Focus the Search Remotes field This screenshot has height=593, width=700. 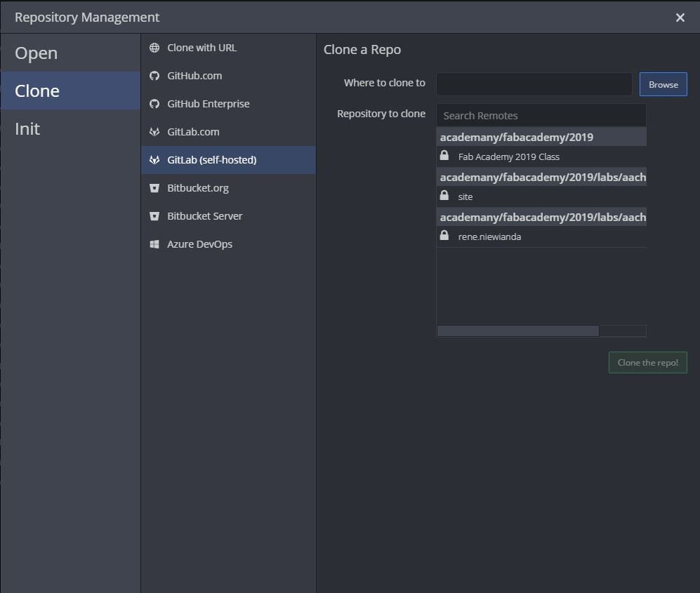(541, 115)
